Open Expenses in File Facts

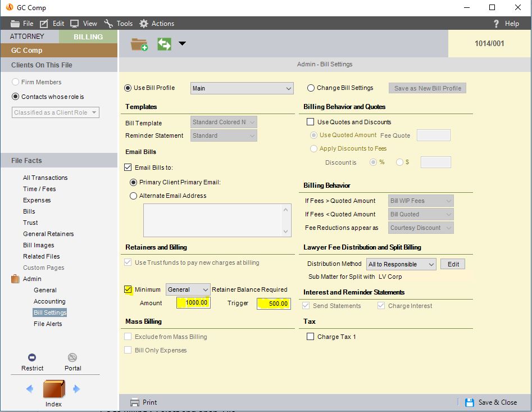[37, 200]
